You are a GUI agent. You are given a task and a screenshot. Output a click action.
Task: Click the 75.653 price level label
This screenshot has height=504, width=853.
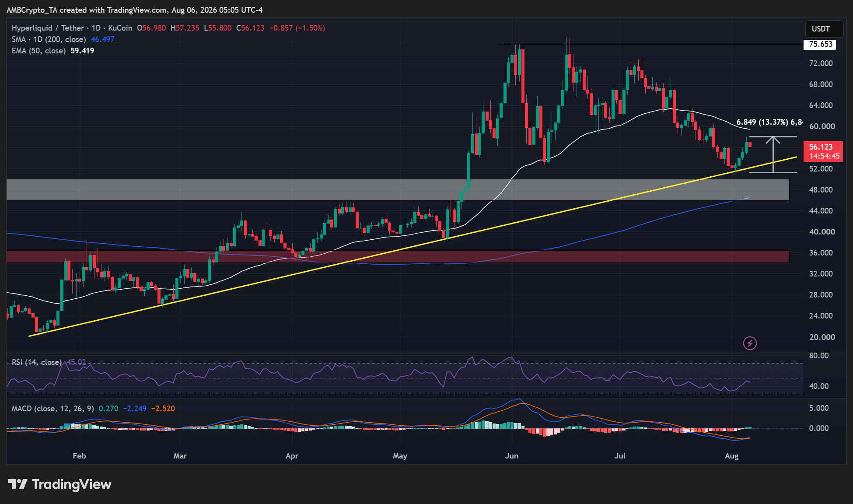point(820,44)
